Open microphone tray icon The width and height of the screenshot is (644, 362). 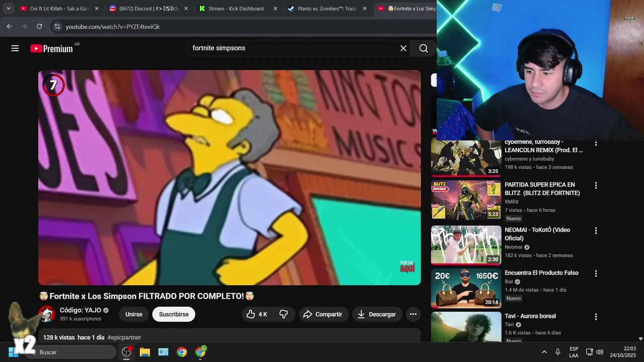(x=557, y=352)
